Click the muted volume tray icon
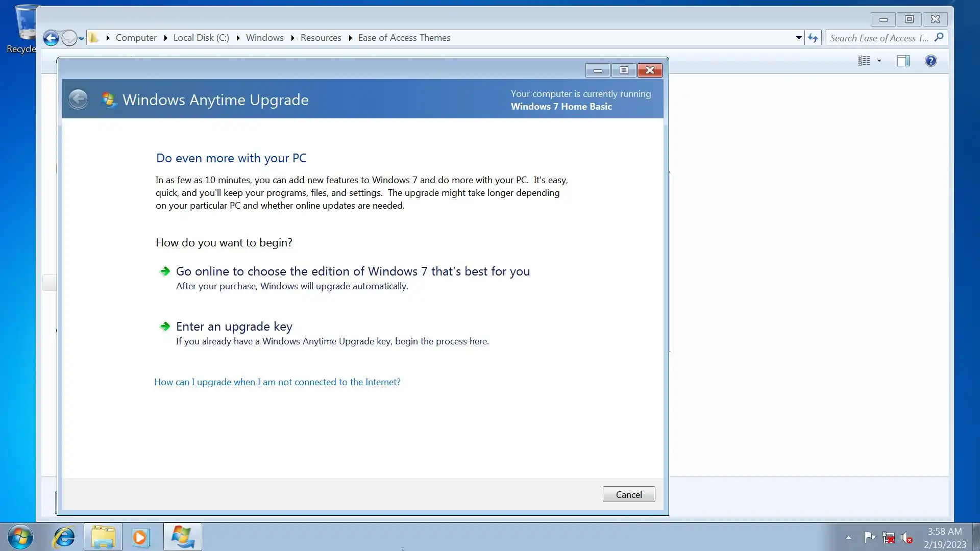This screenshot has height=551, width=980. pos(906,538)
